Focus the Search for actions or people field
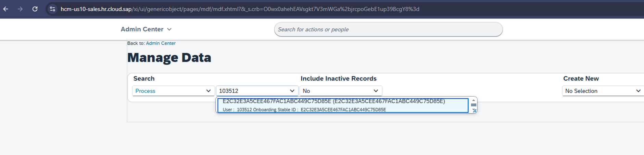644x155 pixels. 388,29
